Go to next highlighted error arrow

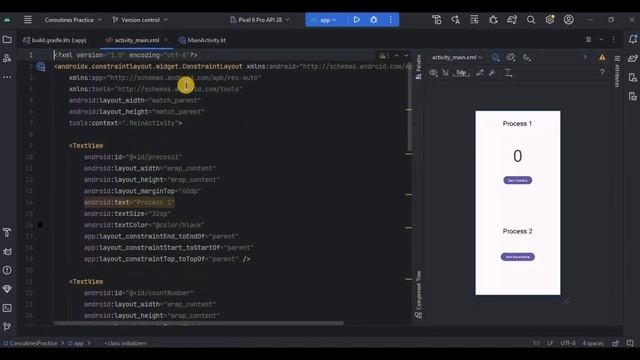click(406, 55)
